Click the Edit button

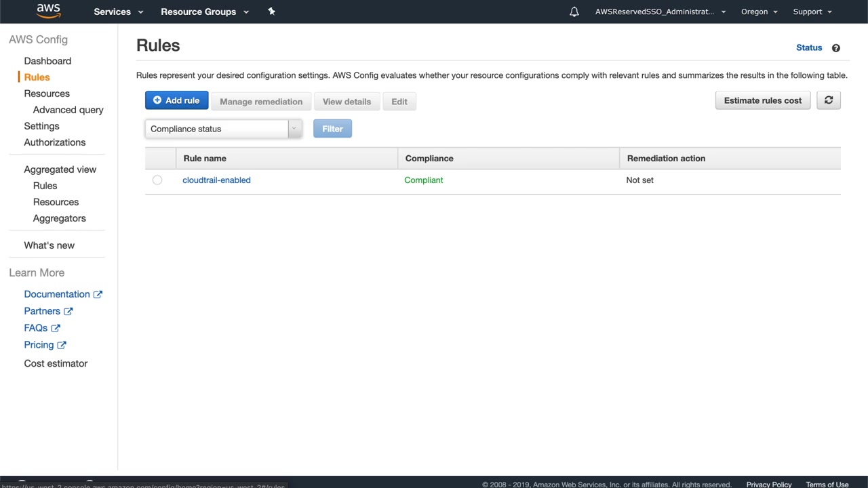[399, 102]
